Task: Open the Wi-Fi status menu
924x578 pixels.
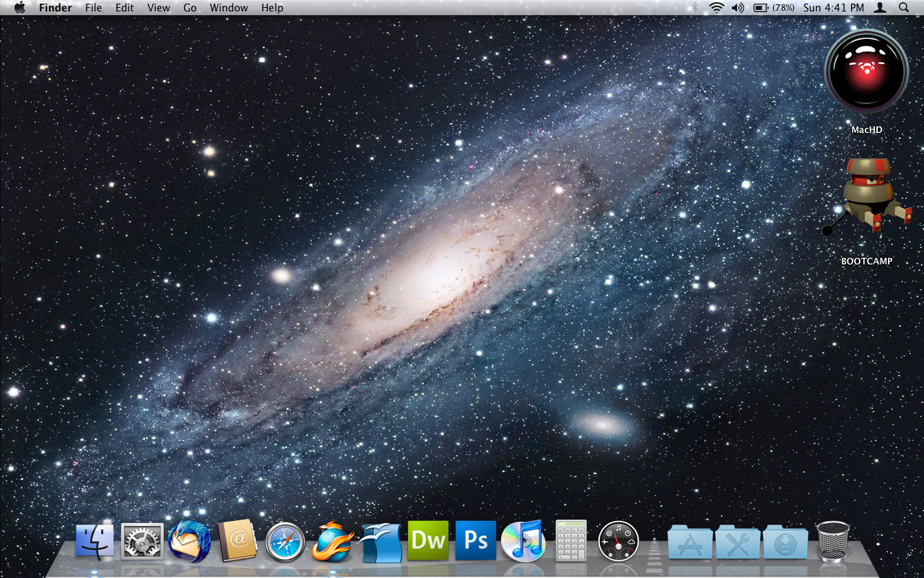Action: (716, 8)
